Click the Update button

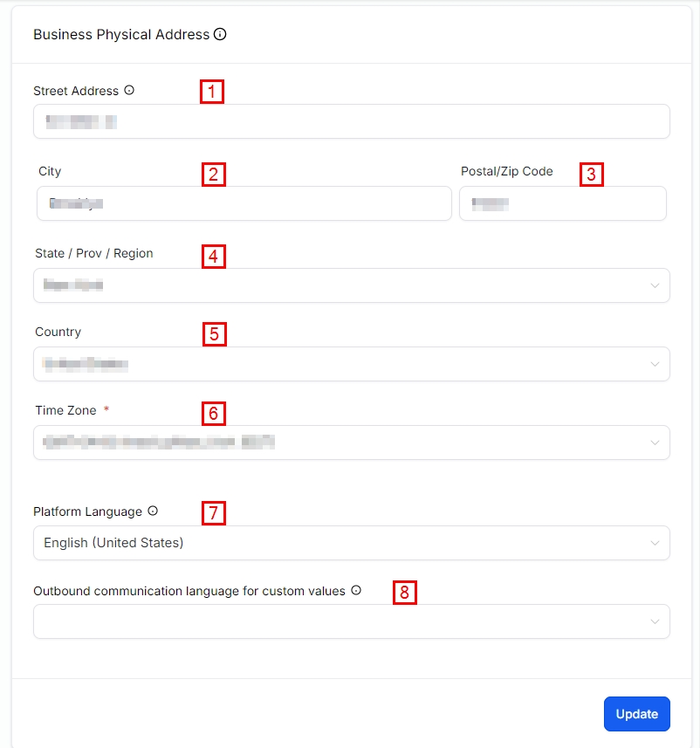click(x=636, y=714)
